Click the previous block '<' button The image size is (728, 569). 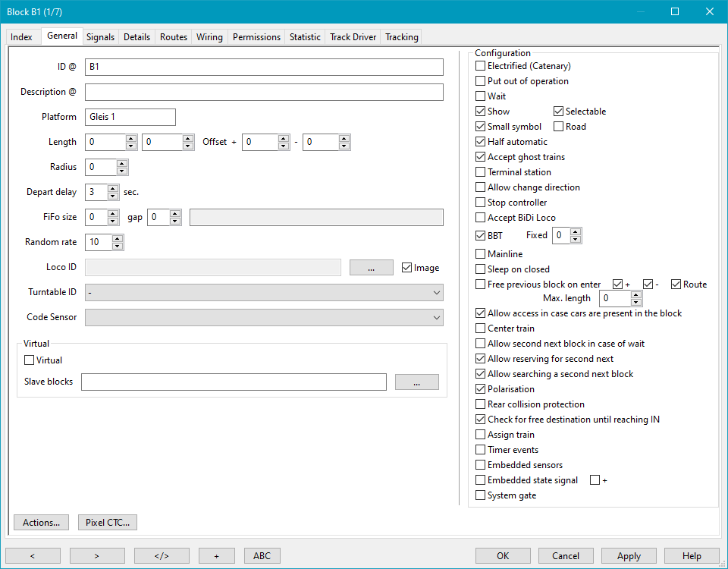[x=33, y=556]
